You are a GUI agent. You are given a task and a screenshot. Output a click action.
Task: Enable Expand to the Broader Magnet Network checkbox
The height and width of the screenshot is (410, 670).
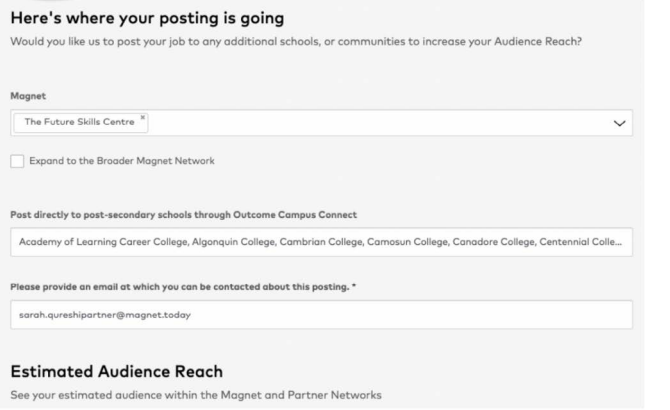(16, 161)
